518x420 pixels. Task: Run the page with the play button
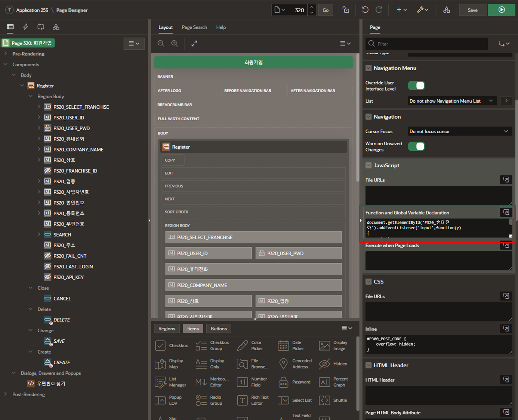click(x=502, y=10)
